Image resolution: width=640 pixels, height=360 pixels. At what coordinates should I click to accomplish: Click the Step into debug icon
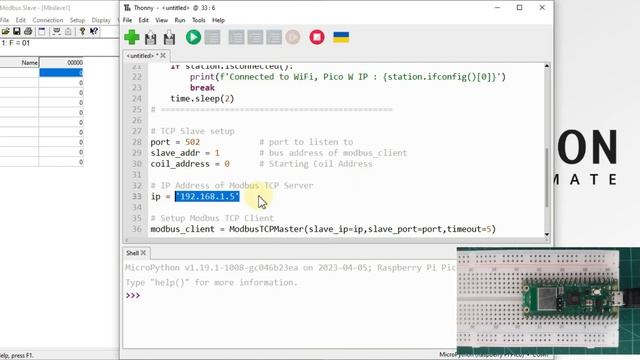coord(255,37)
